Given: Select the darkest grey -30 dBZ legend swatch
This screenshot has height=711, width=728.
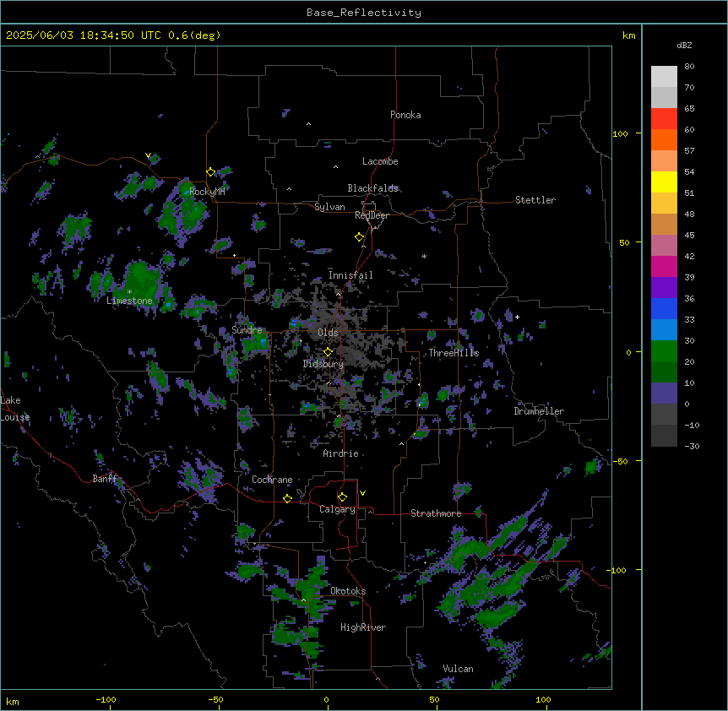Looking at the screenshot, I should pyautogui.click(x=664, y=436).
